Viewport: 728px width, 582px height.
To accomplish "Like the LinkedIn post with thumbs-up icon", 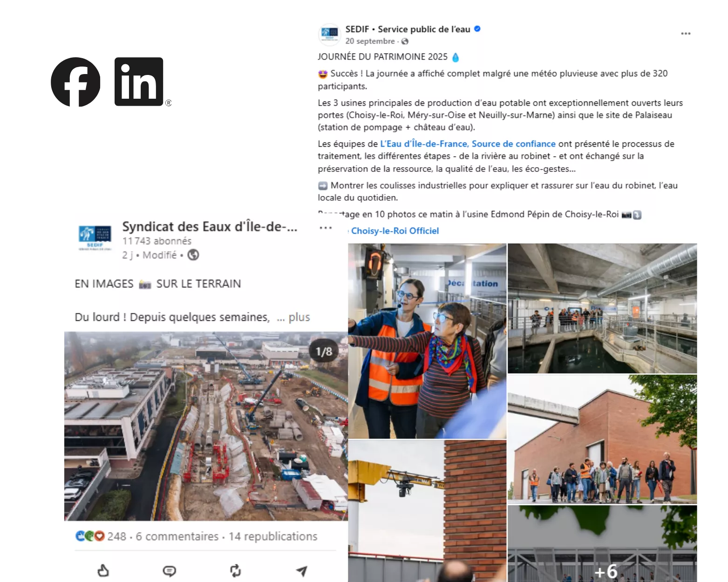I will pos(103,570).
